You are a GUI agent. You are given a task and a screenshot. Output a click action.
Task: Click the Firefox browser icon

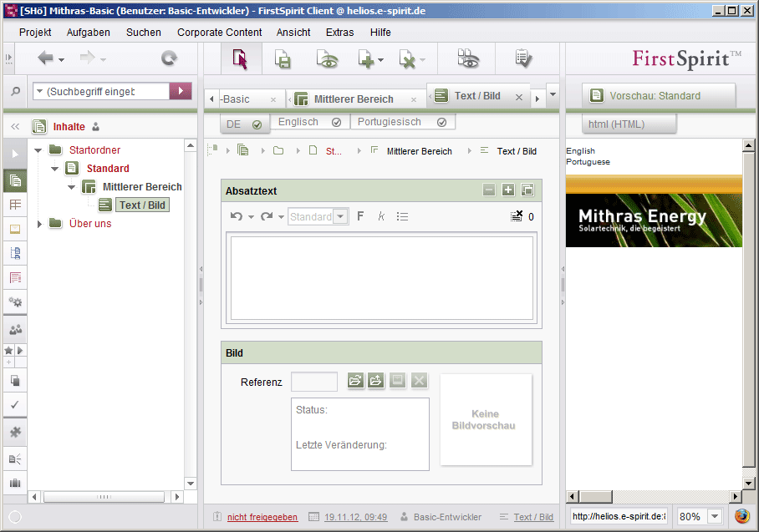741,516
